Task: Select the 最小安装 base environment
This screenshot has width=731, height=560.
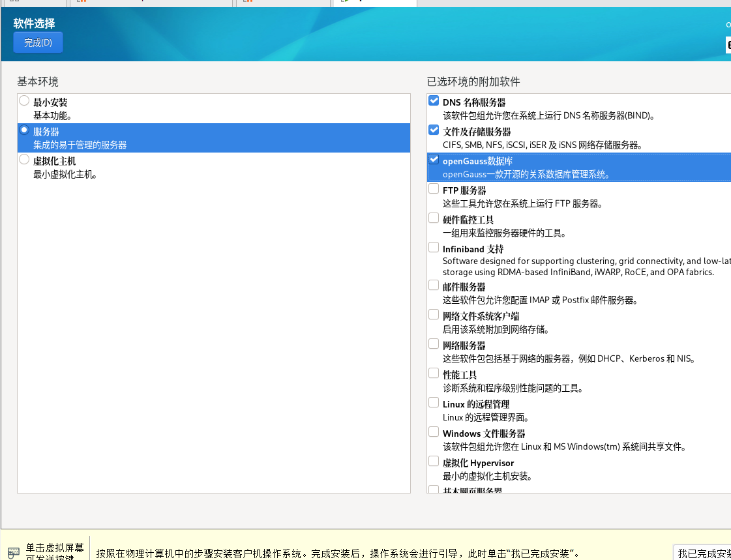Action: click(x=24, y=100)
